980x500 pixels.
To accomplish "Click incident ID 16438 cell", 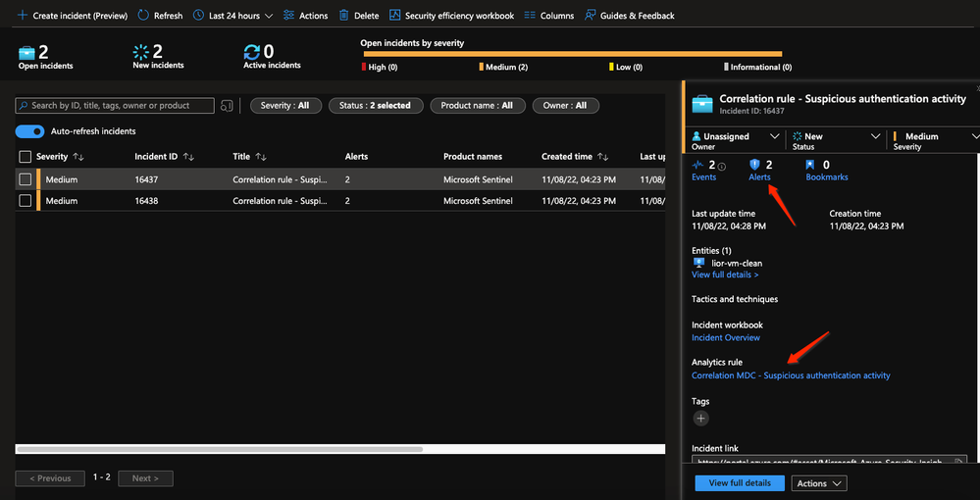I will [x=146, y=201].
